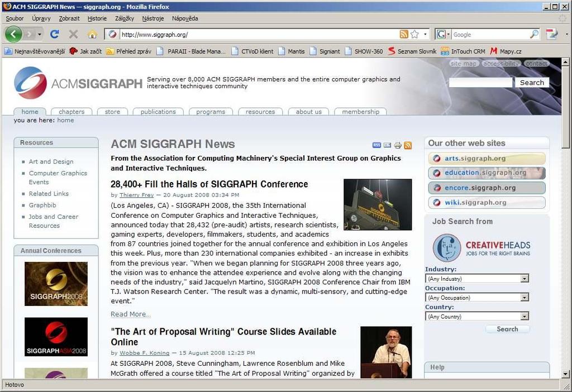572x392 pixels.
Task: Click the Google search input field
Action: (490, 34)
